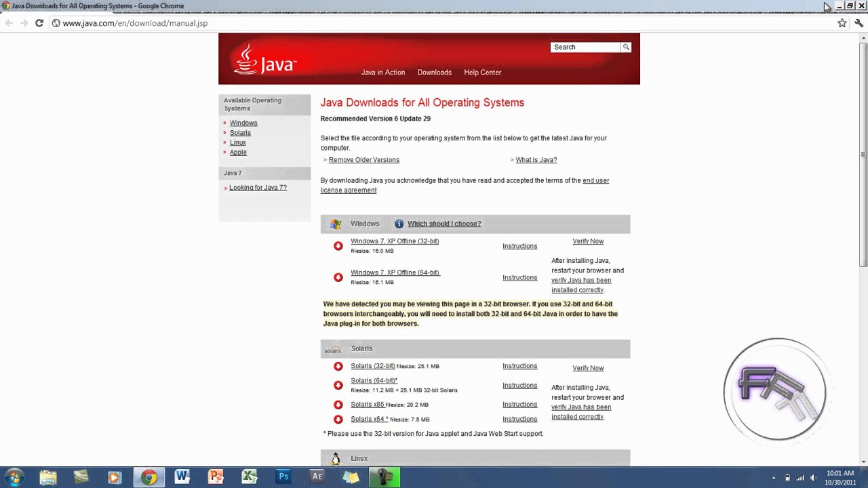868x488 pixels.
Task: Click download icon for Windows 64-bit Offline
Action: point(338,277)
